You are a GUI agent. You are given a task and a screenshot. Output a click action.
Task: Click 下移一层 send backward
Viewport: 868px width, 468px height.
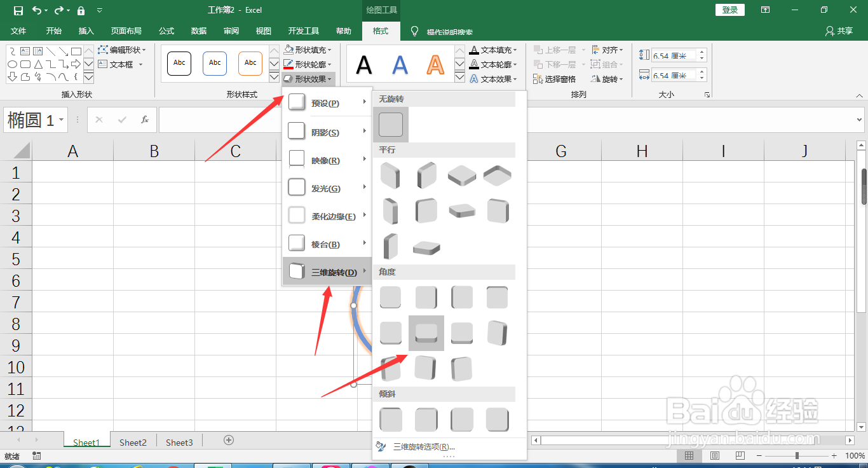pos(558,64)
